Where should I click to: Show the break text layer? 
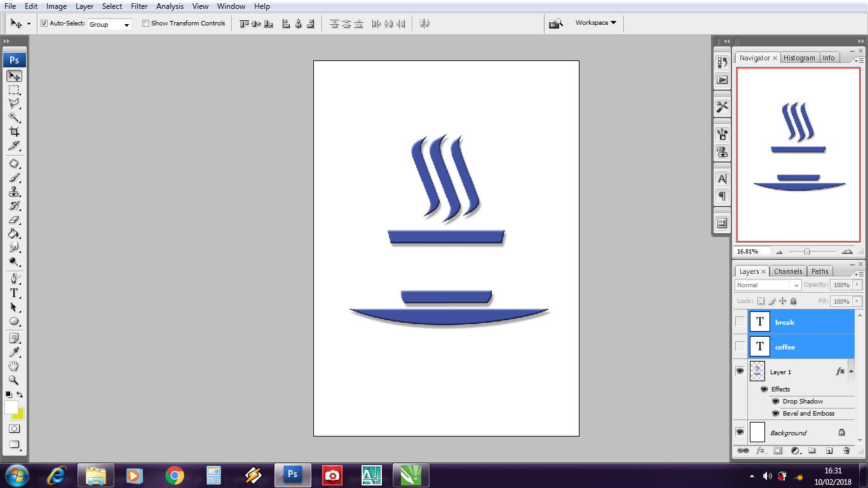(x=740, y=322)
